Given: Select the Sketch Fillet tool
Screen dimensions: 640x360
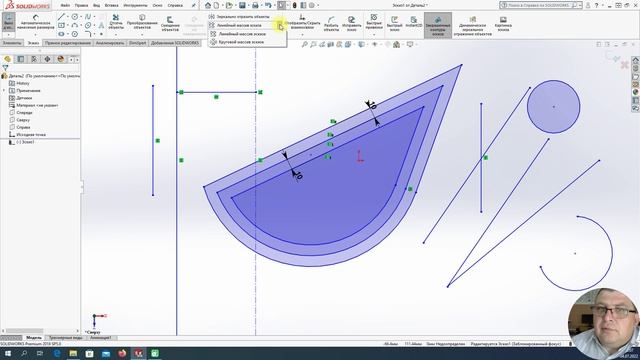Looking at the screenshot, I should pyautogui.click(x=88, y=34).
